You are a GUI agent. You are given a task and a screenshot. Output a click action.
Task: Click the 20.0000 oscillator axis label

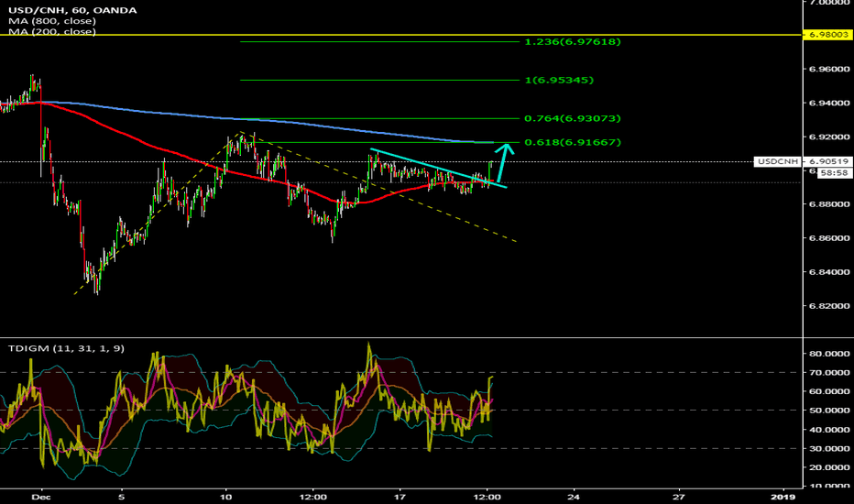[829, 467]
